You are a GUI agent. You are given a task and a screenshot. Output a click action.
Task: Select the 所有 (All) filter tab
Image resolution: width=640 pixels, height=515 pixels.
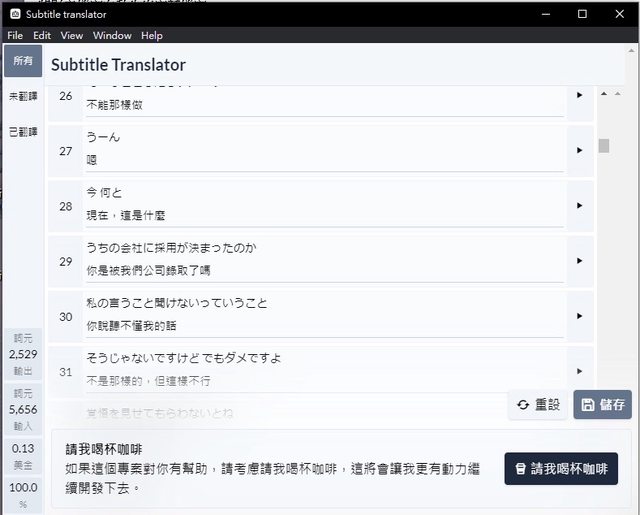click(22, 61)
